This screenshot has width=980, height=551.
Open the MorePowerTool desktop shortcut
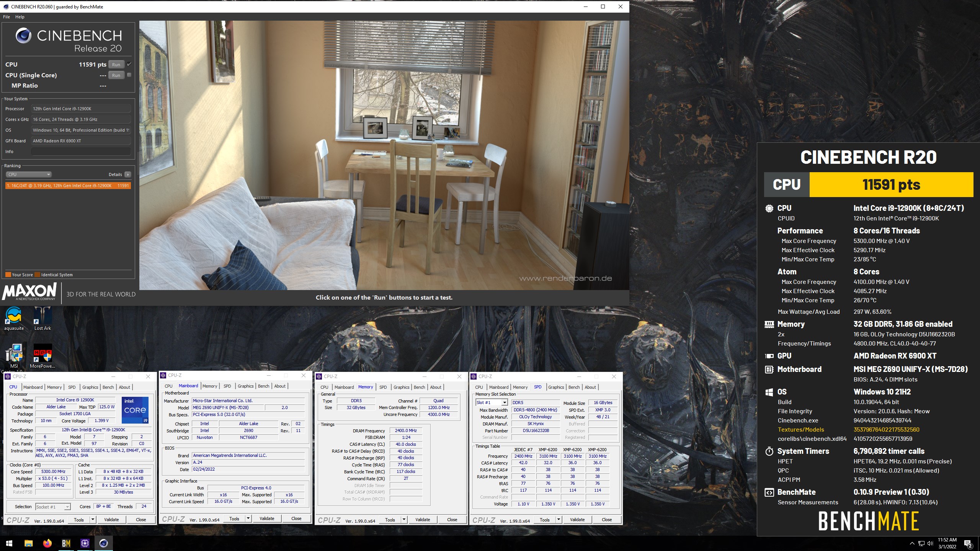pos(42,357)
